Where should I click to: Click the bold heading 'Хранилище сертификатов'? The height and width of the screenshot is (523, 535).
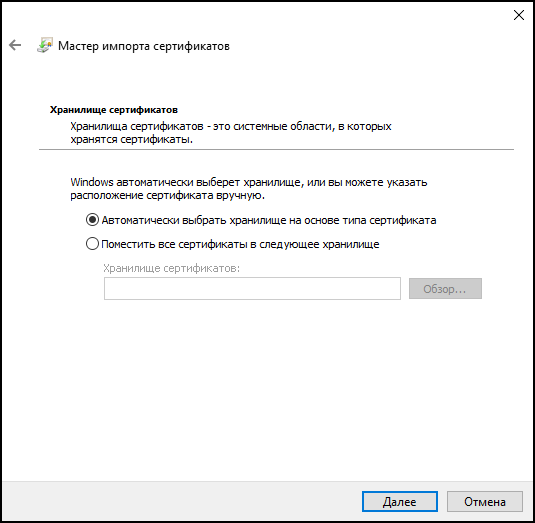tap(114, 110)
